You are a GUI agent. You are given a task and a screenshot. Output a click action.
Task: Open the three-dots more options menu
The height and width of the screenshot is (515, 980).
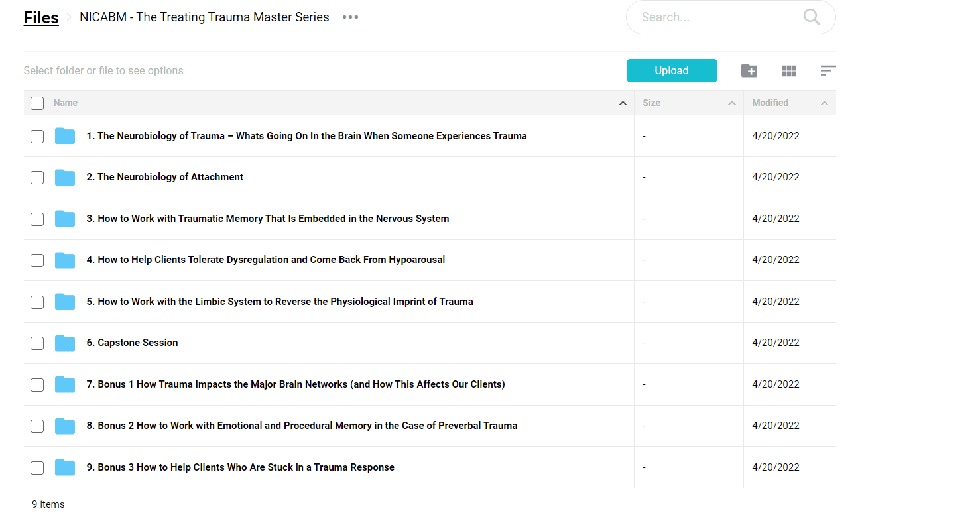coord(350,17)
